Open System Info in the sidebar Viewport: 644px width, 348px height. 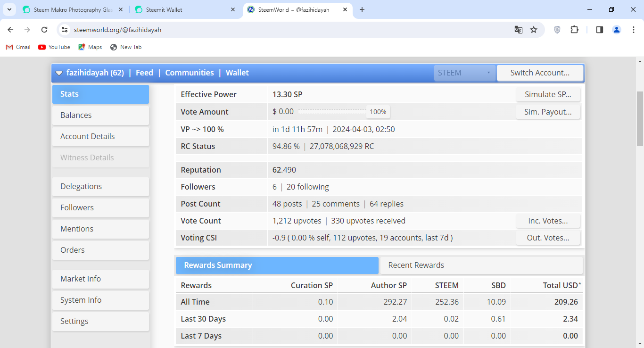click(x=100, y=300)
